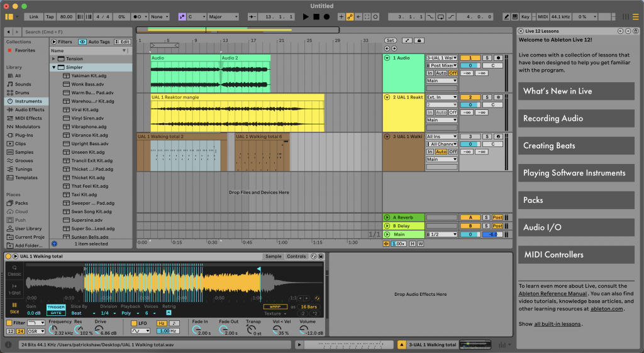Click save preset icon in Simpler
The height and width of the screenshot is (353, 644).
[x=321, y=256]
